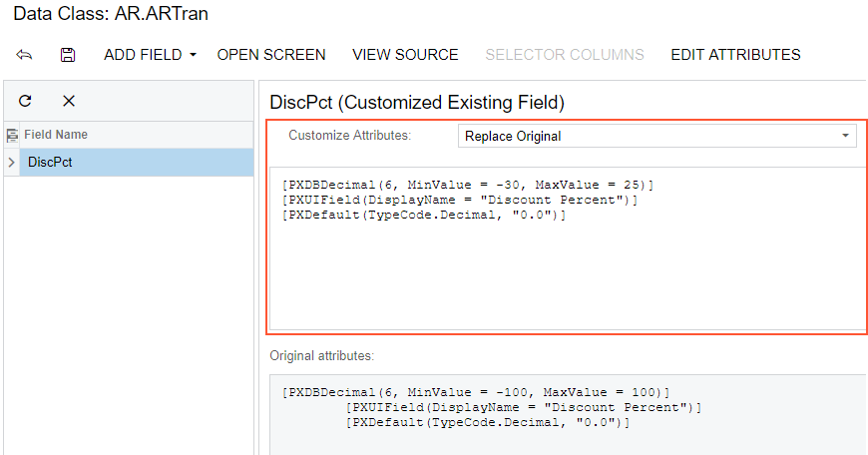Viewport: 868px width, 455px height.
Task: Click the EDIT ATTRIBUTES button
Action: [x=735, y=55]
